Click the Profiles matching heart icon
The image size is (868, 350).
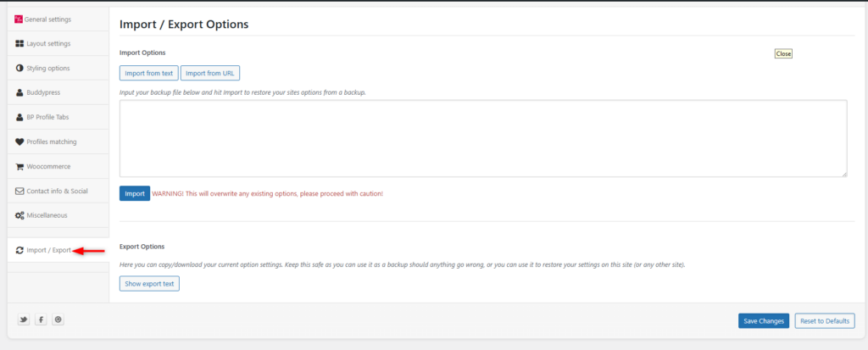(19, 142)
